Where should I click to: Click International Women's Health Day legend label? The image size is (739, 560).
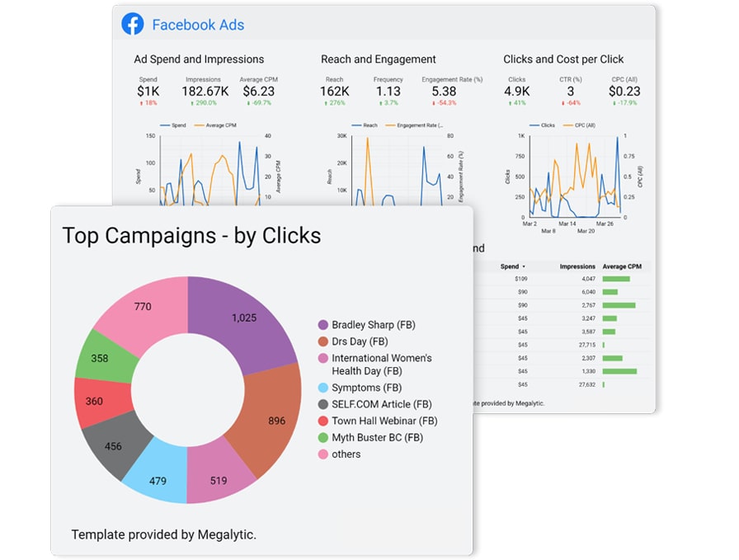[381, 365]
